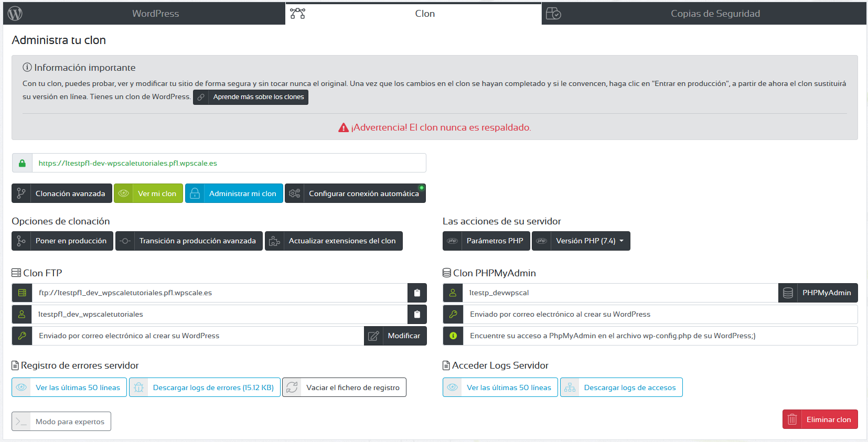Click the 'Clon PHPMyAdmin' section heading

494,273
